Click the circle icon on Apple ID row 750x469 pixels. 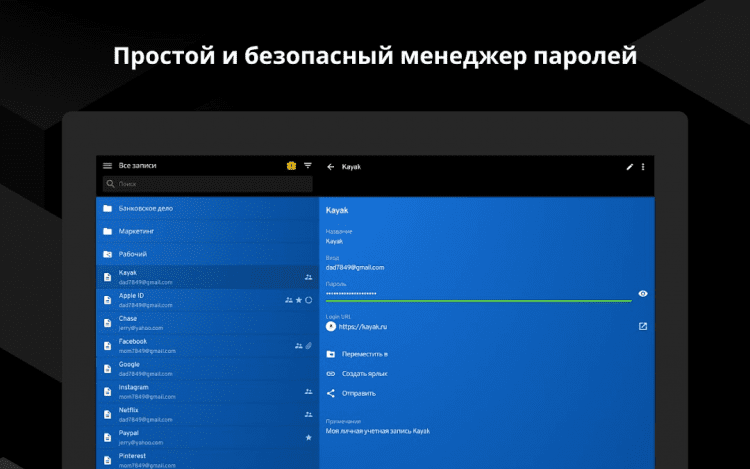[x=309, y=300]
